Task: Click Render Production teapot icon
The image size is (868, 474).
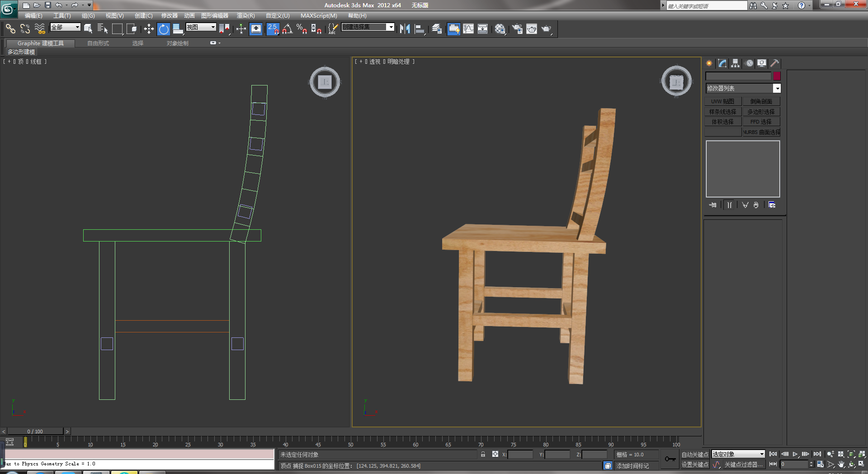Action: [547, 29]
